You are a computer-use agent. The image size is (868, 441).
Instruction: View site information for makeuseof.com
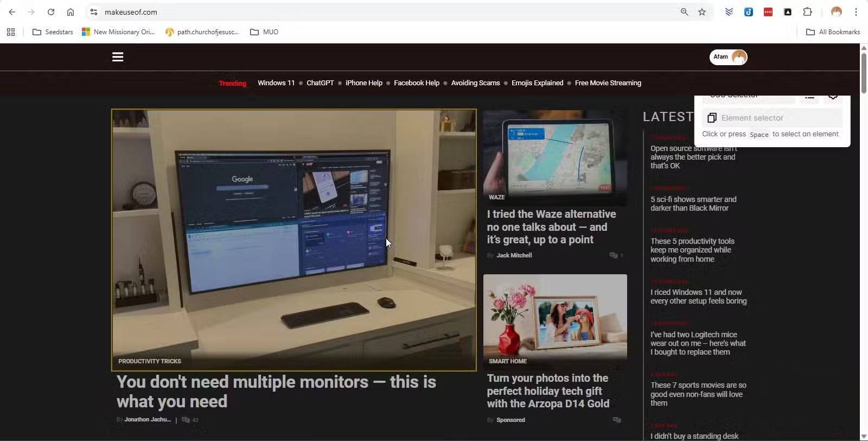tap(94, 12)
